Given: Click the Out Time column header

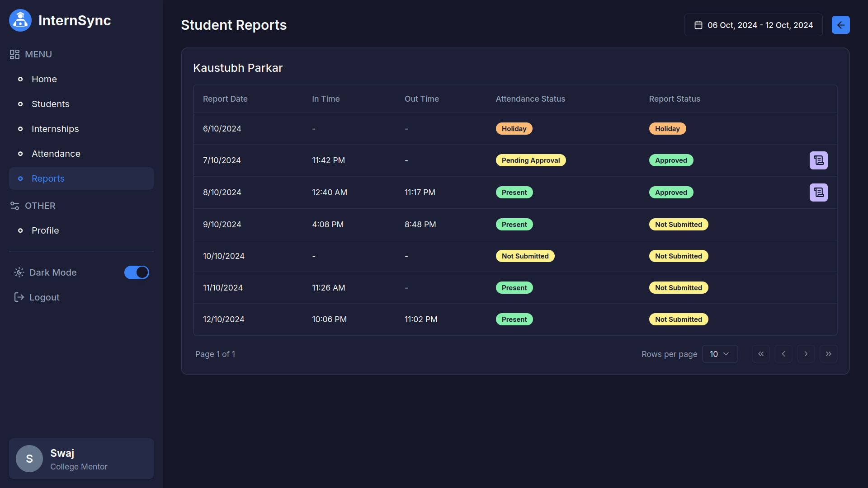Looking at the screenshot, I should click(421, 99).
